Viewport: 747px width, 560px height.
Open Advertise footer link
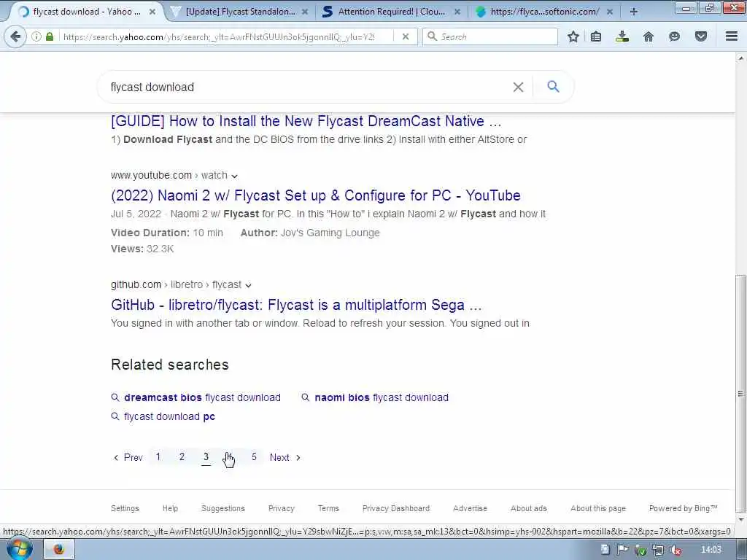tap(470, 508)
